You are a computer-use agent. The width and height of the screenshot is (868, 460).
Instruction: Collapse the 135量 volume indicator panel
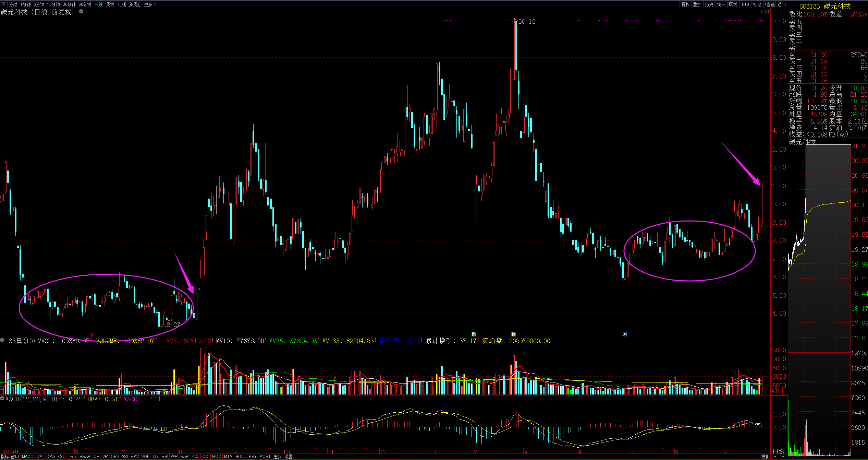tap(2, 340)
